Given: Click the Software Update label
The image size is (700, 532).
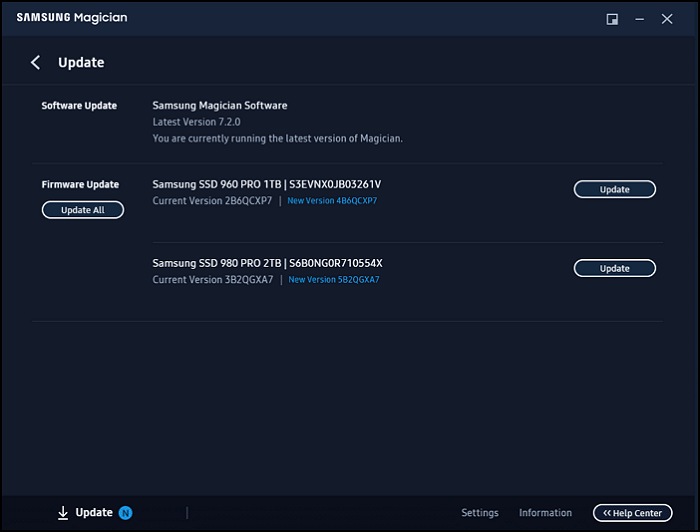Looking at the screenshot, I should [x=79, y=106].
